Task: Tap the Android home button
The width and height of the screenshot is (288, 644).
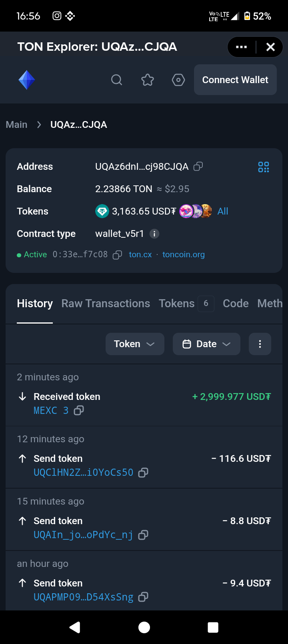Action: pyautogui.click(x=144, y=627)
